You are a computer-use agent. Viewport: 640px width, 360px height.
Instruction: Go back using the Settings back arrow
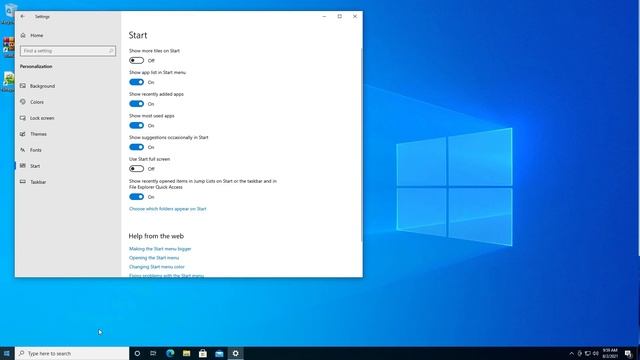(x=22, y=16)
